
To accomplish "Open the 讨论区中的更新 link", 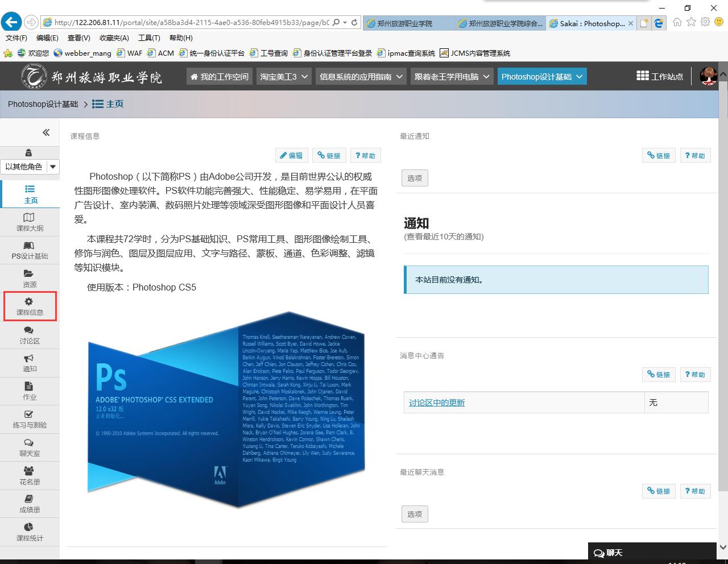I will click(437, 403).
